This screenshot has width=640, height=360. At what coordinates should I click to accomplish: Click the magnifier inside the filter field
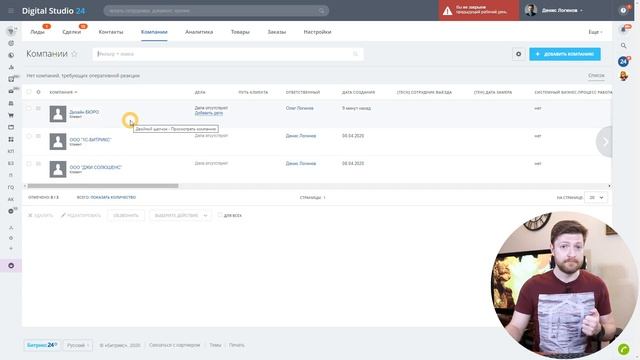356,54
